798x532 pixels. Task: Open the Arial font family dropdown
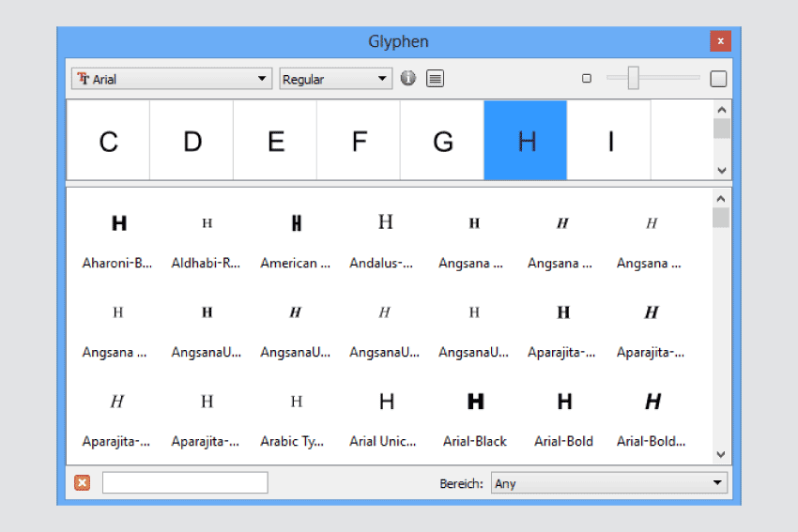[172, 79]
